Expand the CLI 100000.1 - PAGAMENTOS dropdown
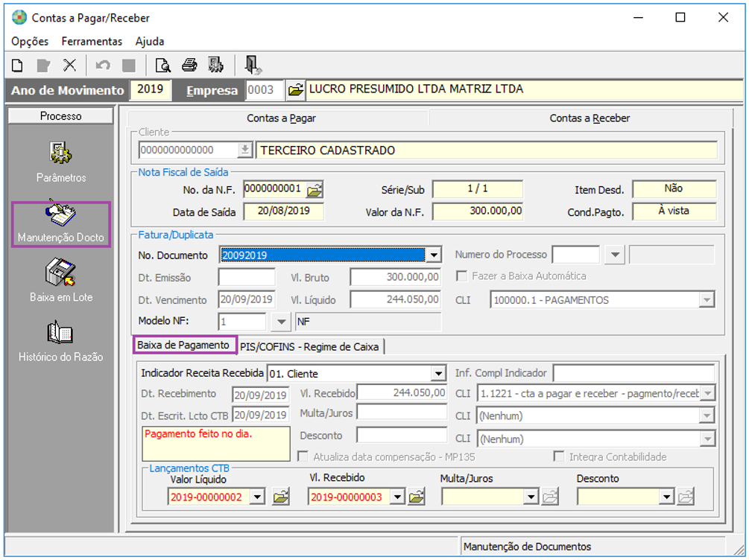 (x=707, y=300)
